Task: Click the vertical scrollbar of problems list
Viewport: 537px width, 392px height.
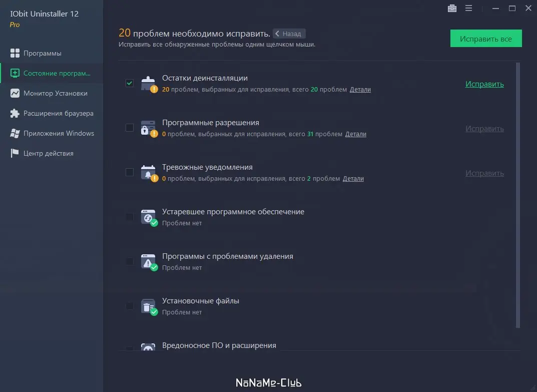Action: click(x=518, y=195)
